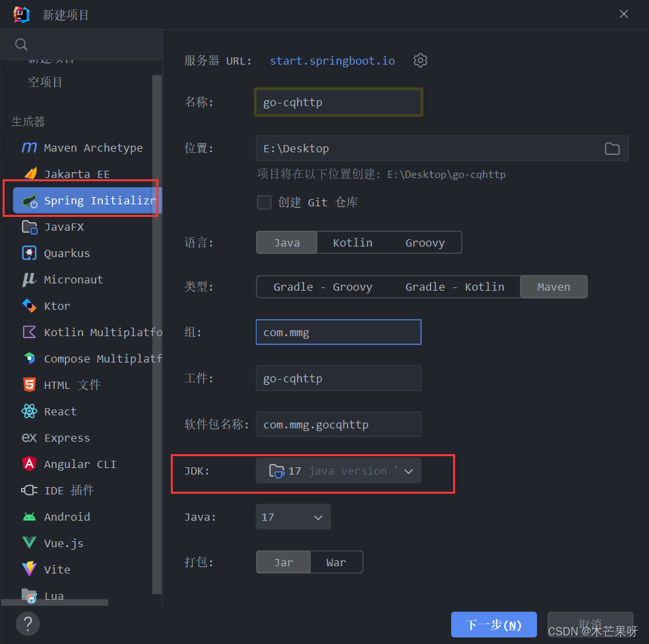
Task: Enable the 创建 Git 仓库 checkbox
Action: (264, 202)
